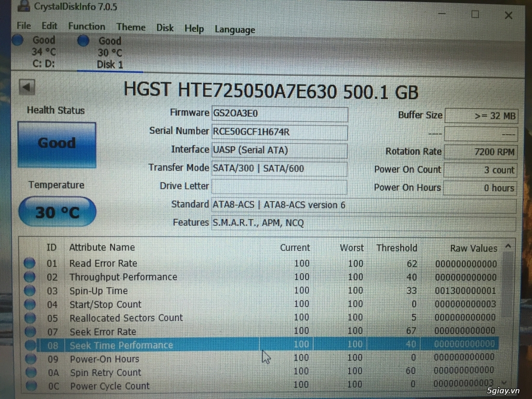The width and height of the screenshot is (532, 399).
Task: Click the Good health status button
Action: (x=57, y=143)
